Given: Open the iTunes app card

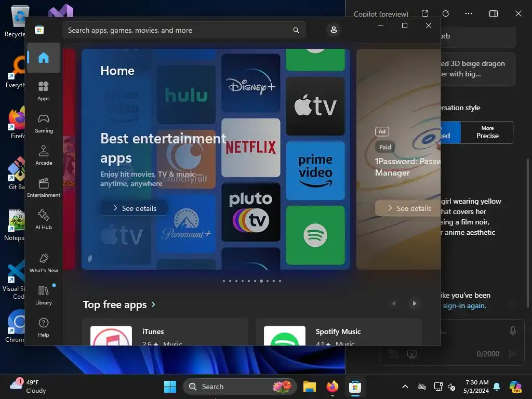Looking at the screenshot, I should 165,332.
